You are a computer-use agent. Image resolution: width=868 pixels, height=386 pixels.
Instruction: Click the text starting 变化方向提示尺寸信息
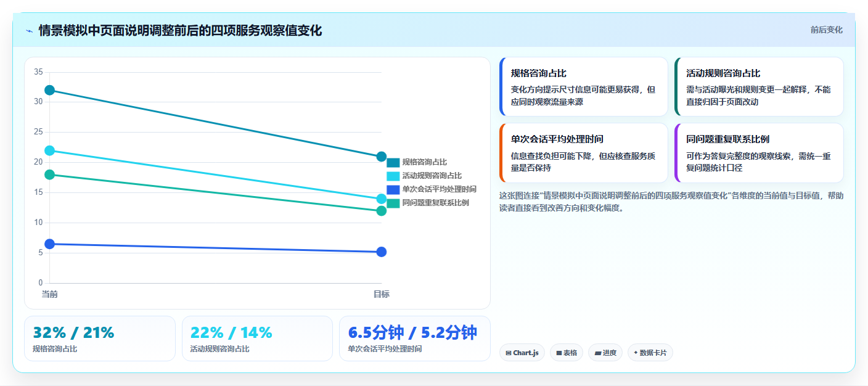[583, 96]
